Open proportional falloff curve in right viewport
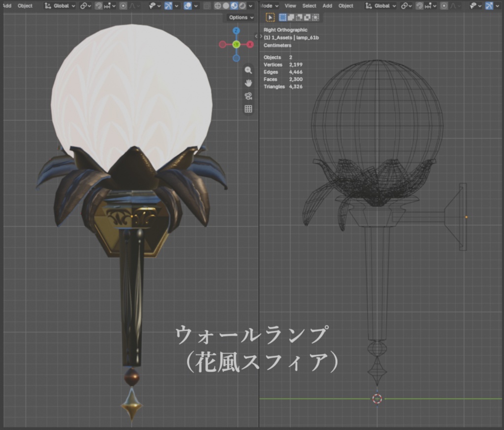This screenshot has height=430, width=504. pos(455,6)
